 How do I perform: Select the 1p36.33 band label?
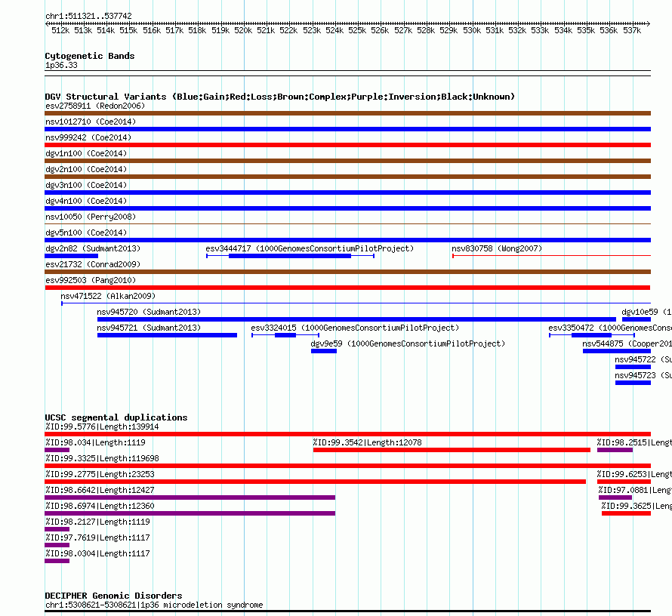tap(61, 65)
